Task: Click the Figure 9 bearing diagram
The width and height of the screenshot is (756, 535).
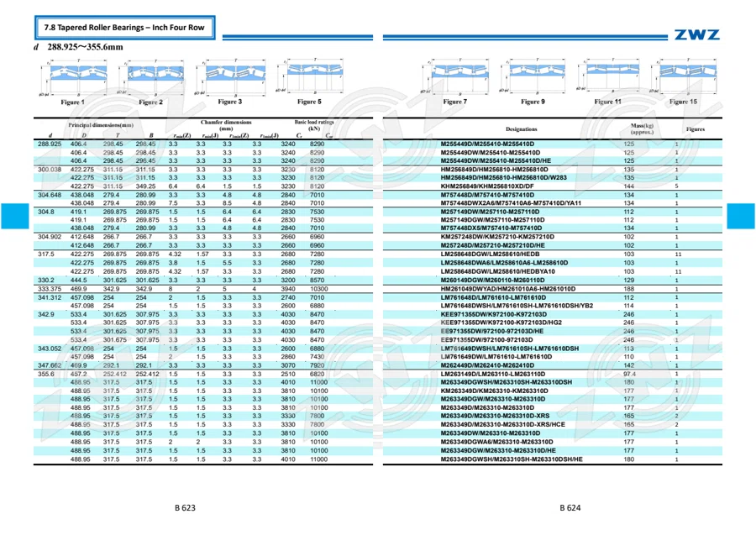Action: pos(533,77)
